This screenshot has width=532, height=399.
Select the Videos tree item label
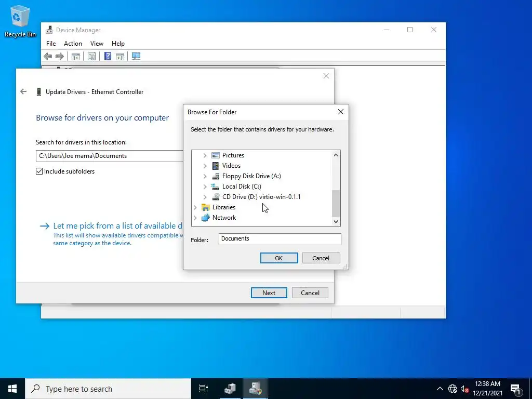231,166
